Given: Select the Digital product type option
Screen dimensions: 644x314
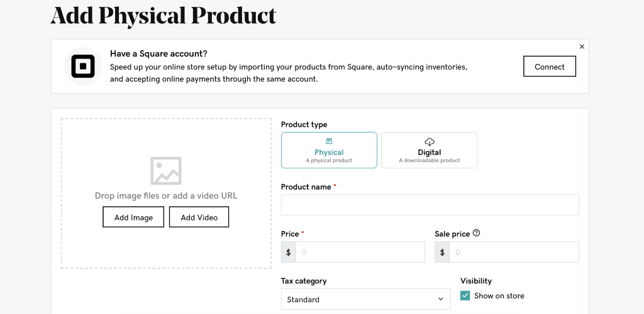Looking at the screenshot, I should (x=429, y=150).
